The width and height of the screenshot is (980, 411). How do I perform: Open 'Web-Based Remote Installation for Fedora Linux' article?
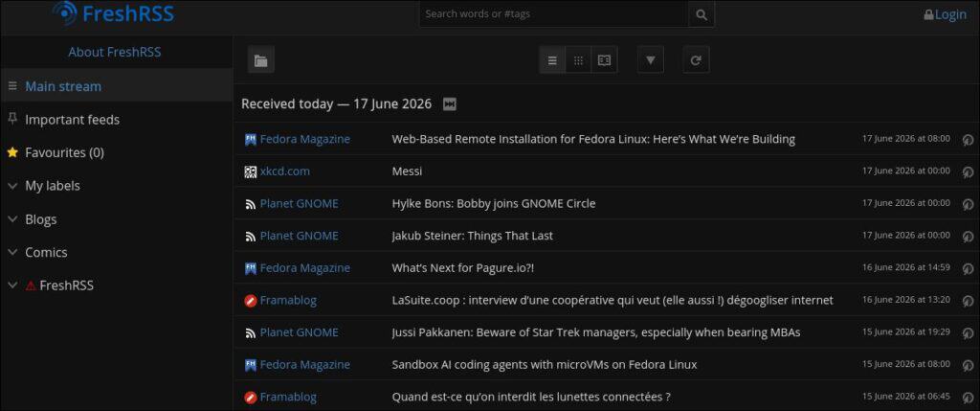point(593,139)
